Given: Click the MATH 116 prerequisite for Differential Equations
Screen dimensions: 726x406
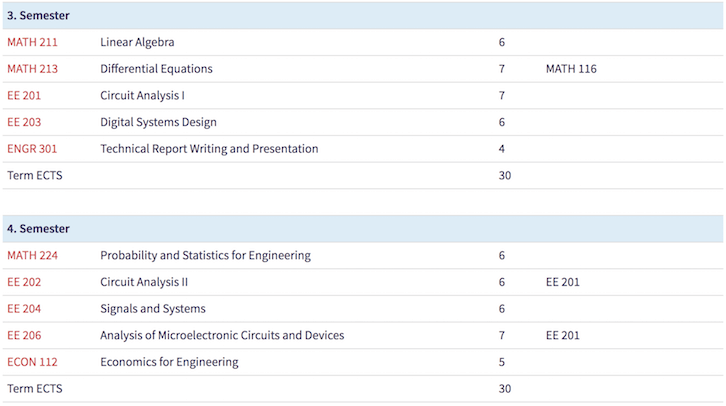Looking at the screenshot, I should [571, 69].
